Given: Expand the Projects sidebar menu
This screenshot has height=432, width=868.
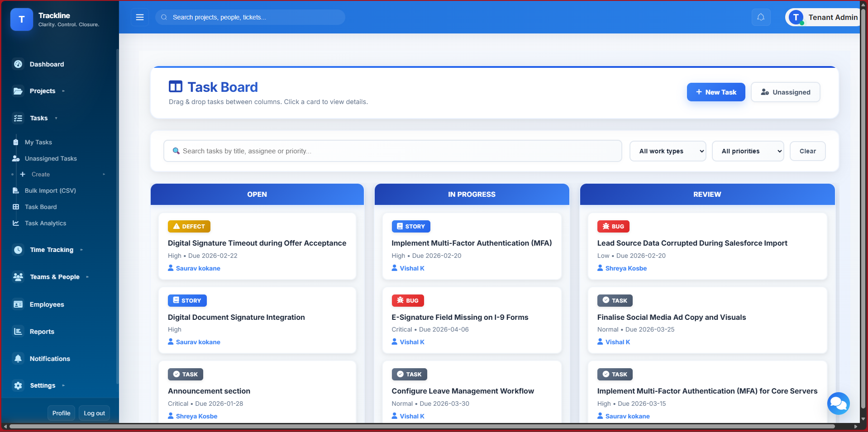Looking at the screenshot, I should (x=43, y=91).
